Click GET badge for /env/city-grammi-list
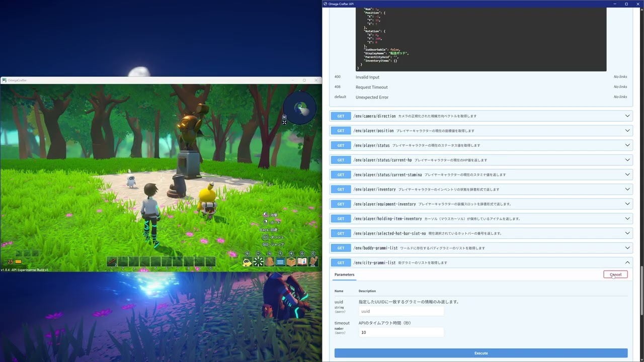644x362 pixels. pos(341,262)
